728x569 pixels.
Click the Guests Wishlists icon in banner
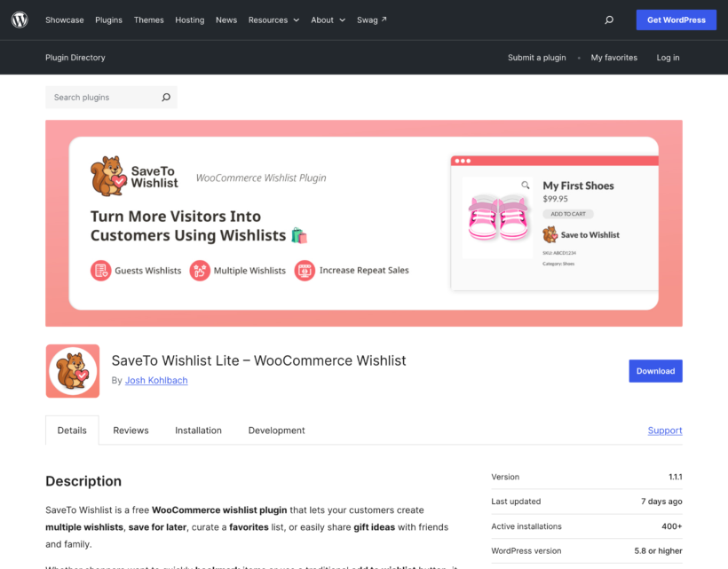pos(100,271)
